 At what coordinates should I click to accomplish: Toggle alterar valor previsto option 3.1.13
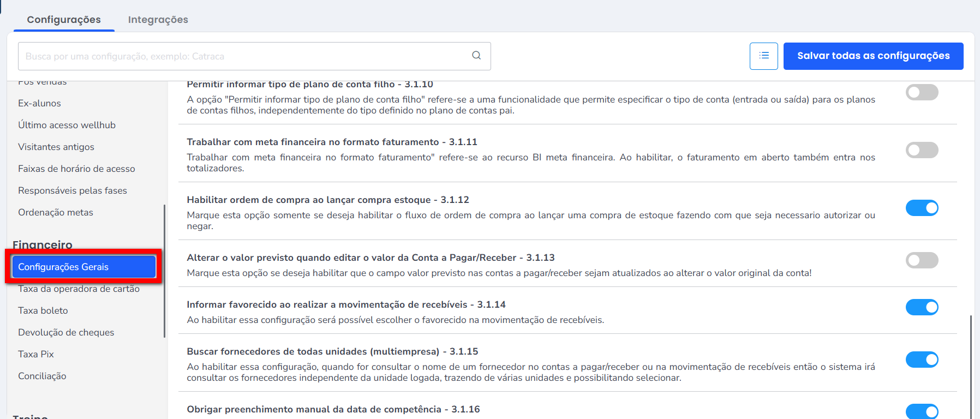[x=922, y=260]
